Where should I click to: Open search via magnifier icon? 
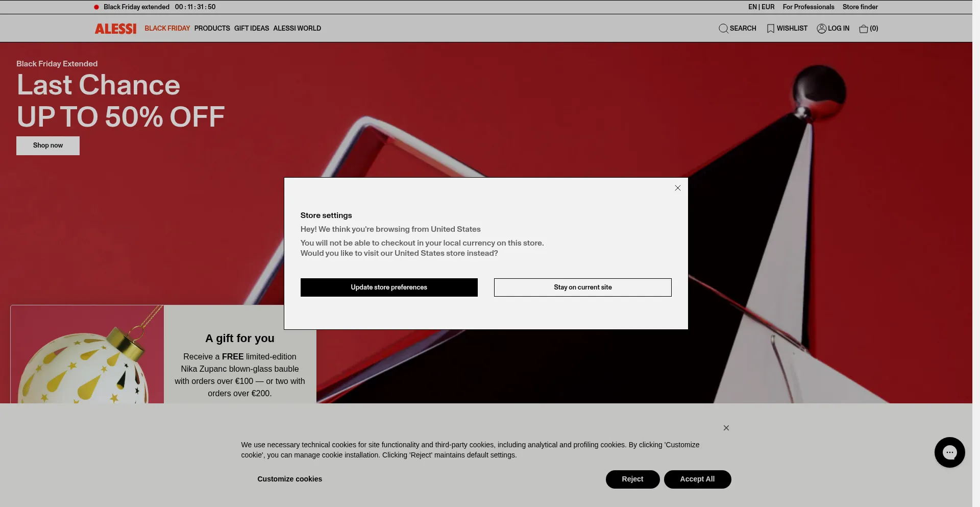click(723, 29)
